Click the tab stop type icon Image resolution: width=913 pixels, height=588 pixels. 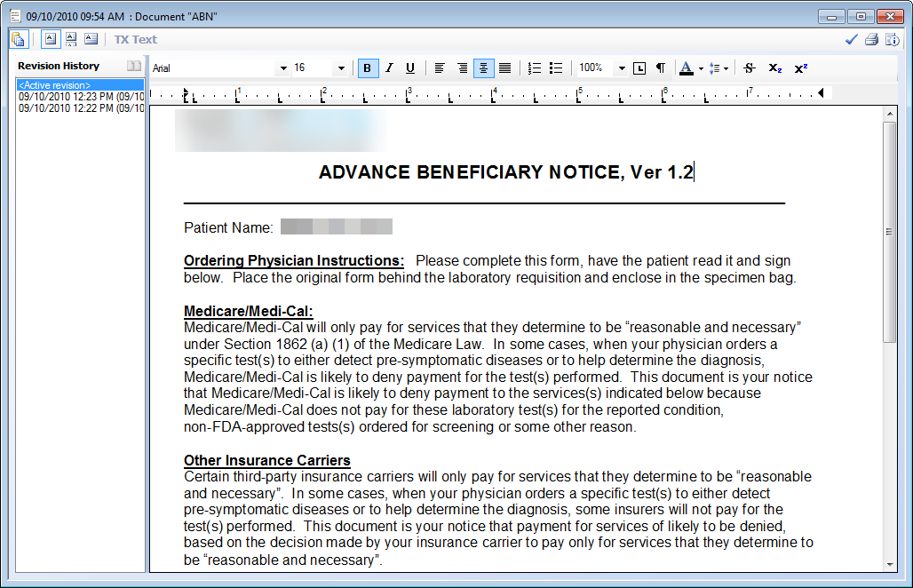pyautogui.click(x=639, y=68)
